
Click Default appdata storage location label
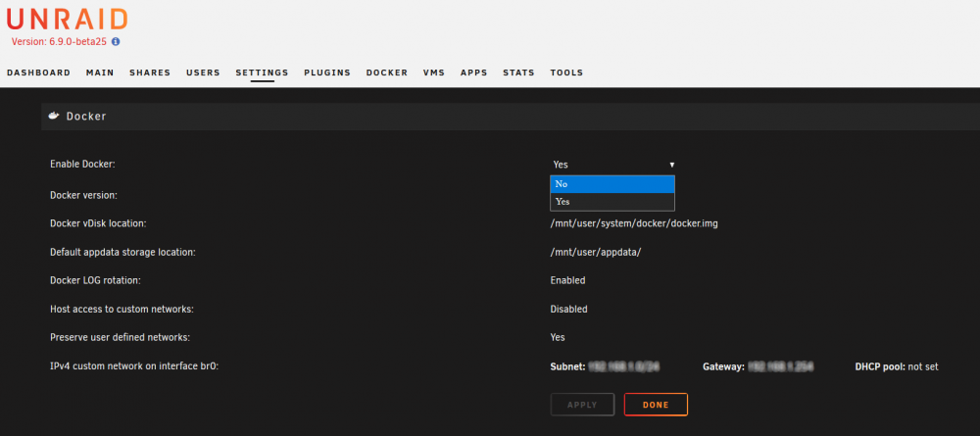pyautogui.click(x=123, y=253)
